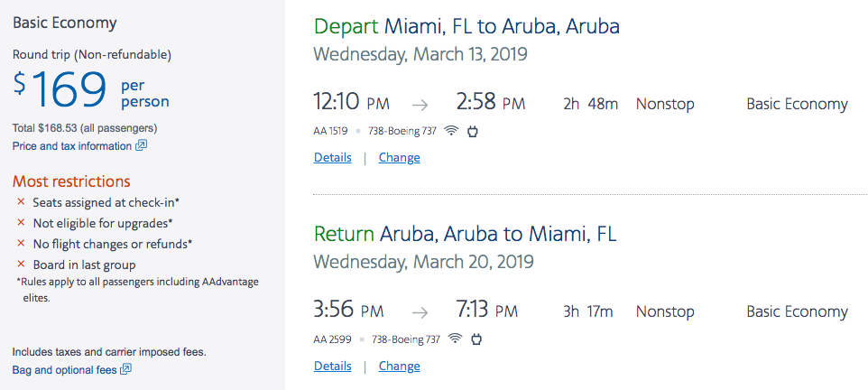Click the red X next to No flight changes or refunds
The width and height of the screenshot is (868, 390).
click(21, 244)
